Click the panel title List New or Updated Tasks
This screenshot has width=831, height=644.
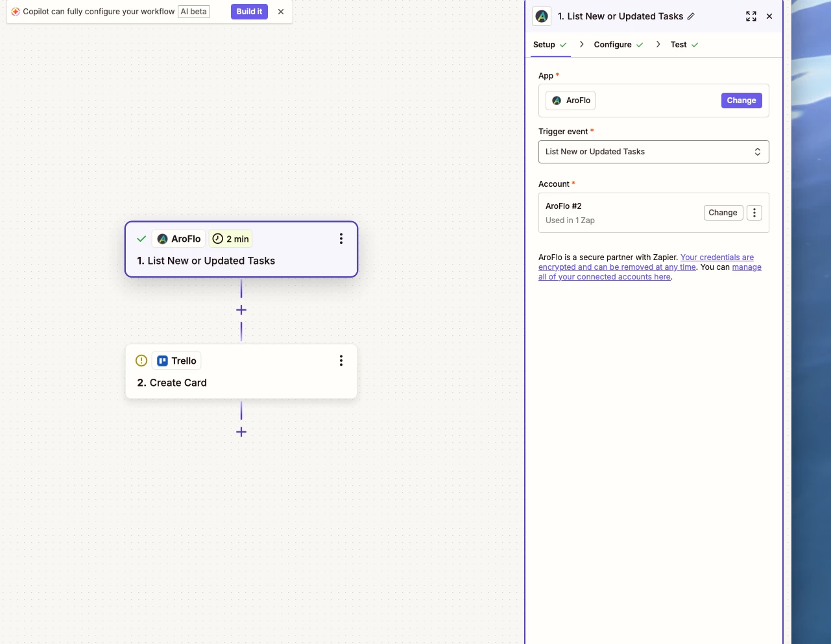tap(620, 16)
